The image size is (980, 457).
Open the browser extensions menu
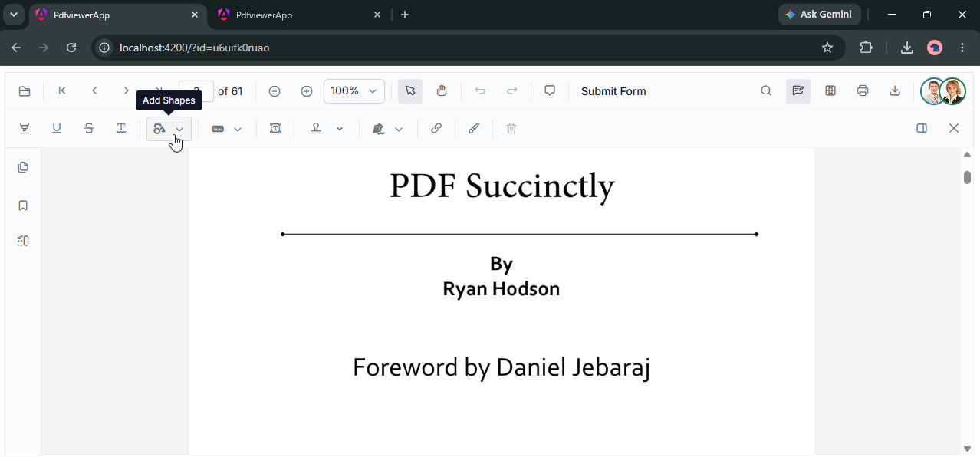pyautogui.click(x=866, y=48)
